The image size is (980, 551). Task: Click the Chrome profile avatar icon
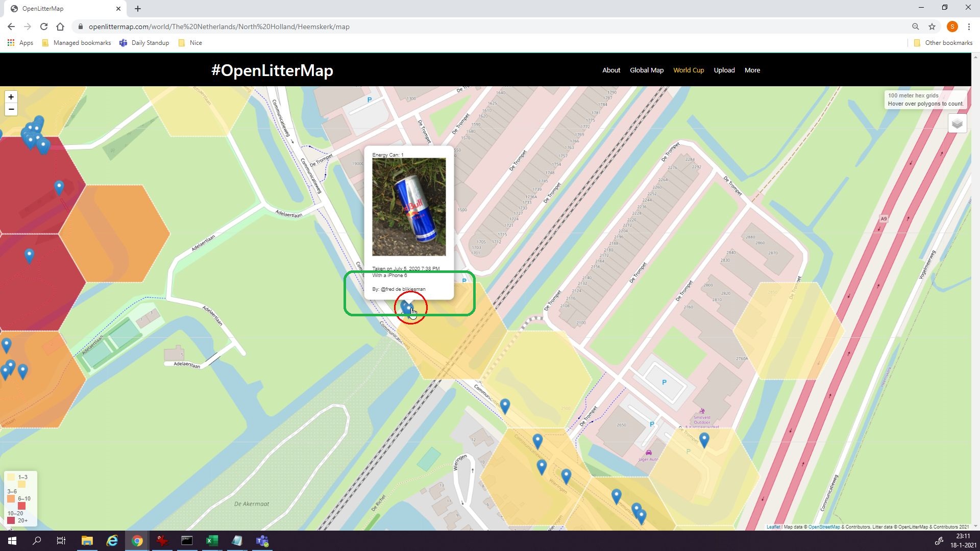pos(952,26)
